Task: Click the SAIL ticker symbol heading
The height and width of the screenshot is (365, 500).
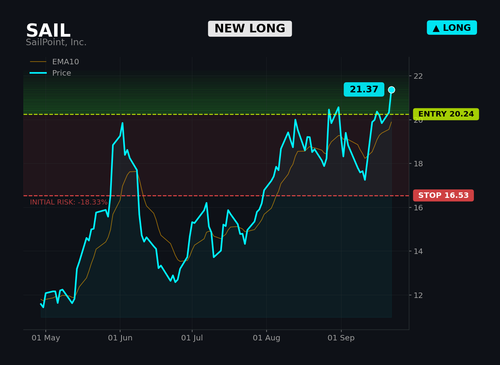Action: click(48, 30)
